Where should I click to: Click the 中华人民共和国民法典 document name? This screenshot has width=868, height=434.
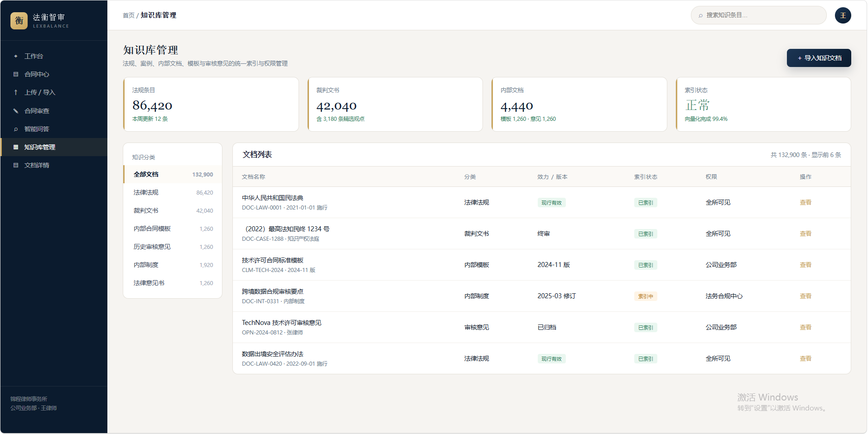pyautogui.click(x=272, y=198)
